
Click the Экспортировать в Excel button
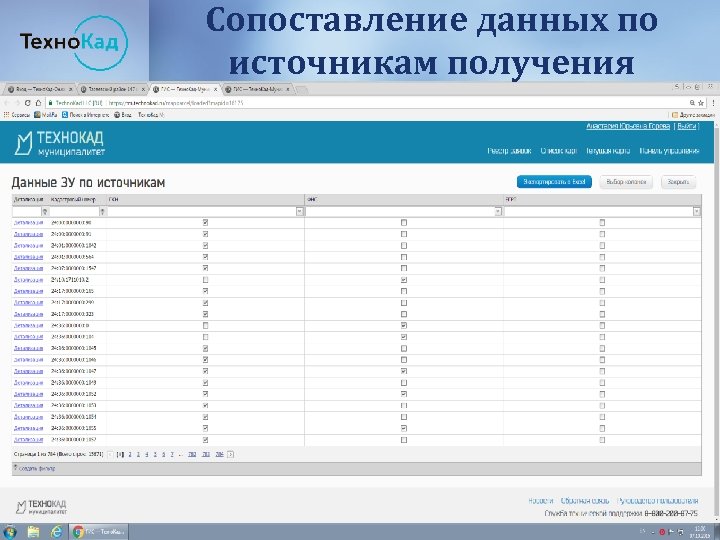click(x=554, y=182)
